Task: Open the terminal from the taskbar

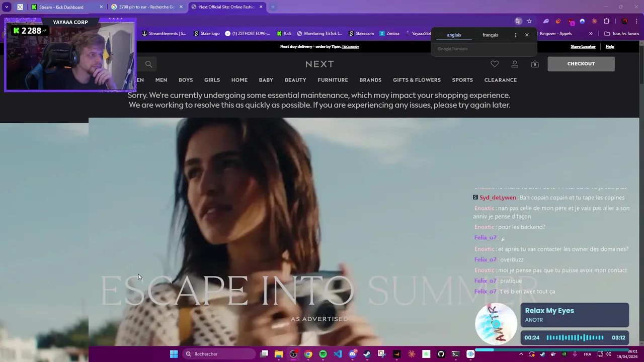Action: click(455, 354)
